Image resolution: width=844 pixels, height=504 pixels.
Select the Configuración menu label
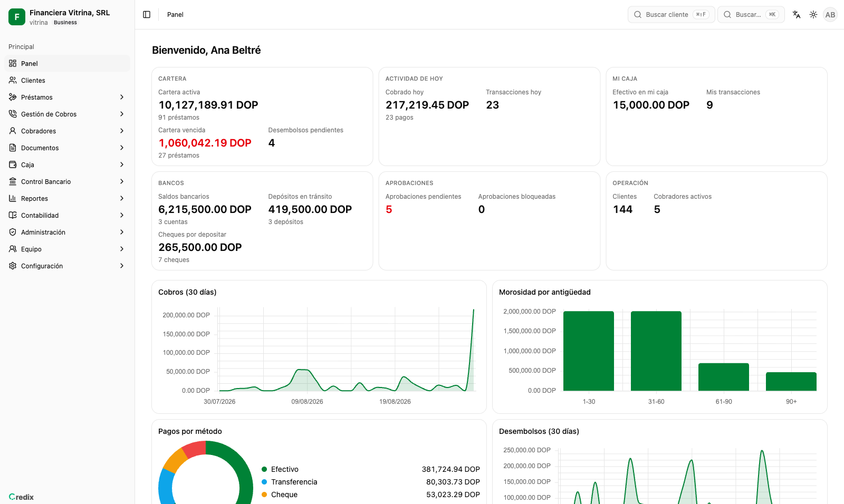click(42, 266)
